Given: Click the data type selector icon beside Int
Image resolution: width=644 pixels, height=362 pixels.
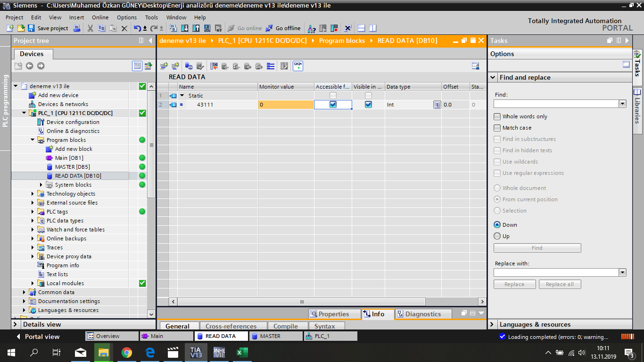Looking at the screenshot, I should (x=437, y=105).
